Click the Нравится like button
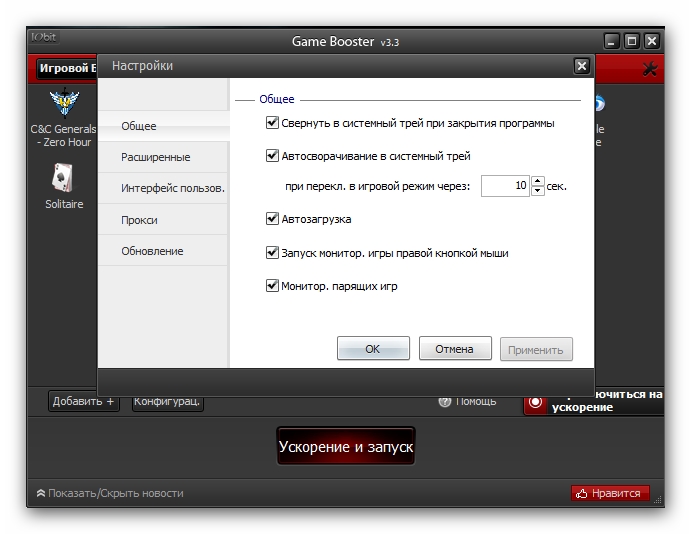Viewport: 691px width, 534px height. (610, 493)
